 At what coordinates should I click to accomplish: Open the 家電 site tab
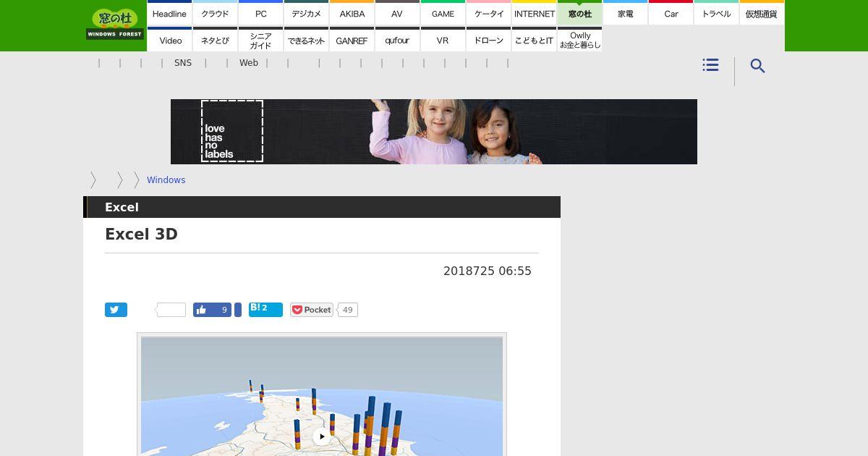[625, 13]
